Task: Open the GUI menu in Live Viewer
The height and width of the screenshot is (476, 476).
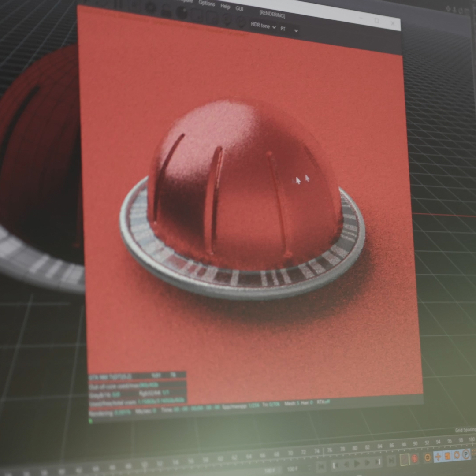Action: 239,8
